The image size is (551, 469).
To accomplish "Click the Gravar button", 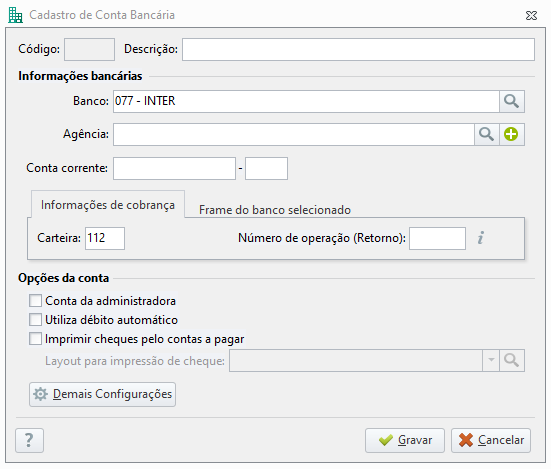I will coord(405,440).
